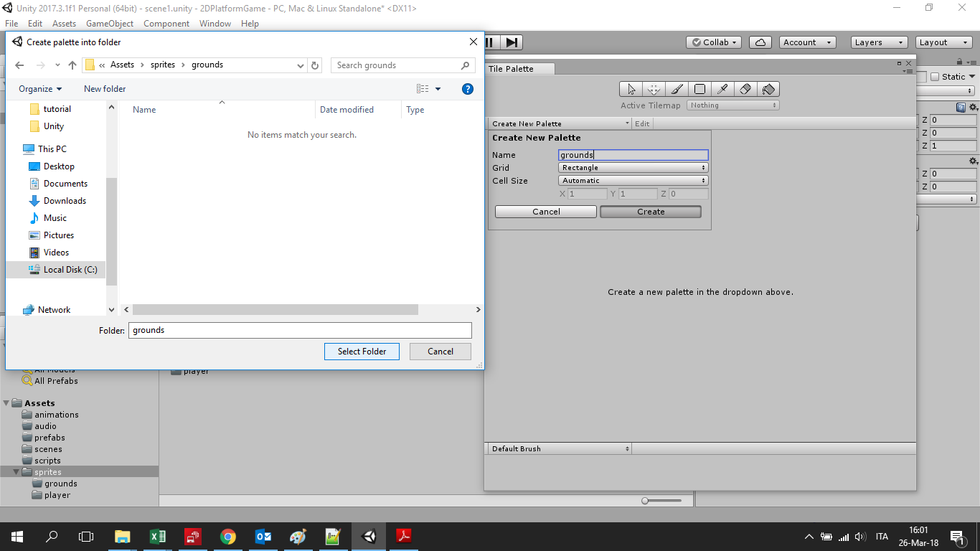Open the Cell Size Automatic dropdown
The height and width of the screenshot is (551, 980).
coord(633,181)
